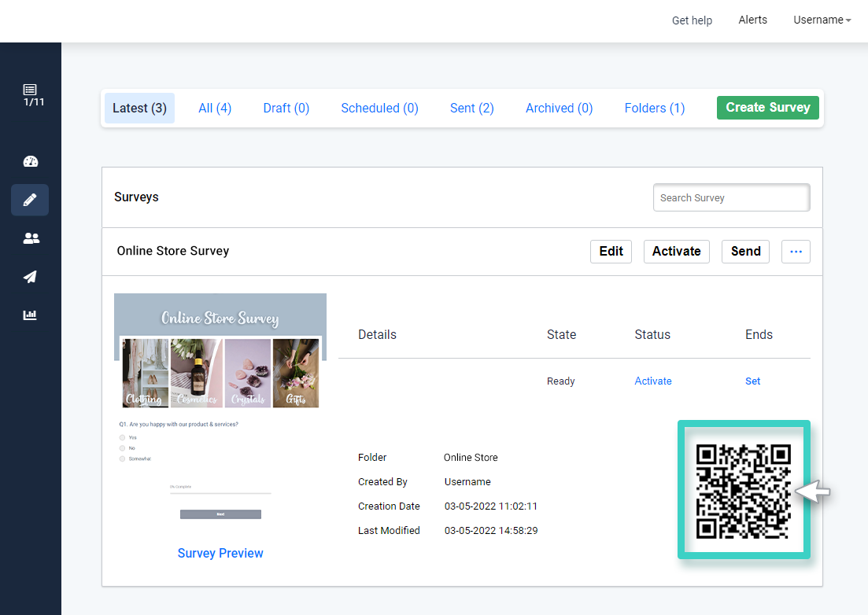
Task: Click the Online Store Survey preview thumbnail
Action: (220, 409)
